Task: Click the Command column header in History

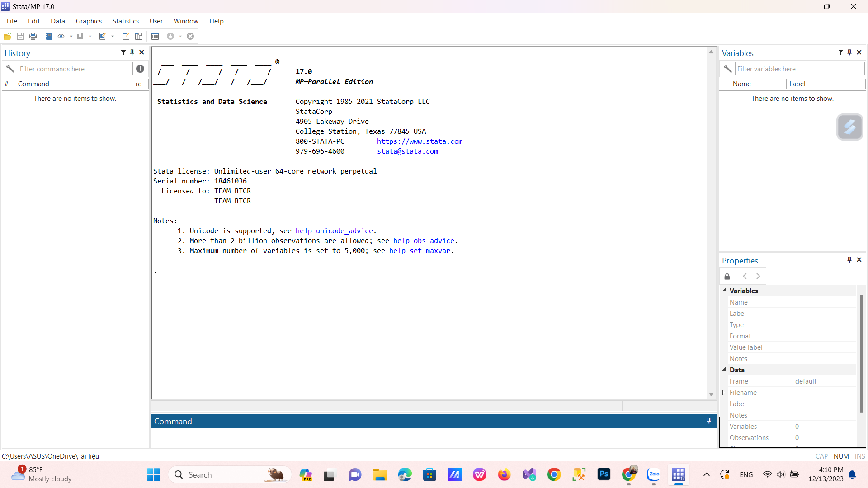Action: point(72,84)
